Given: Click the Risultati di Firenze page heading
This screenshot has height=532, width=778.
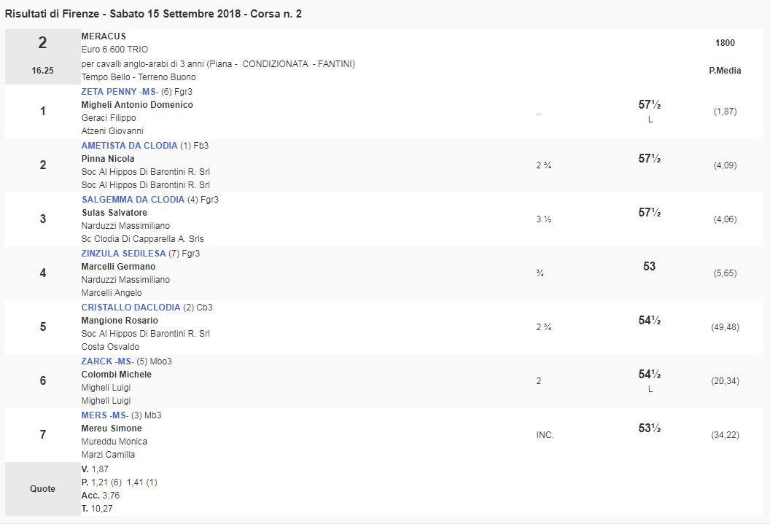Looking at the screenshot, I should (x=153, y=14).
